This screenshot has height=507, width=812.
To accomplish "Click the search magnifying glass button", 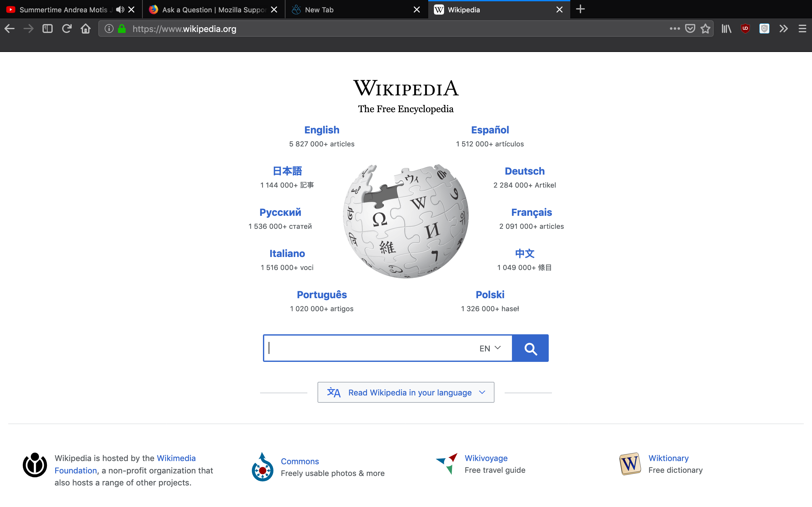I will click(530, 348).
